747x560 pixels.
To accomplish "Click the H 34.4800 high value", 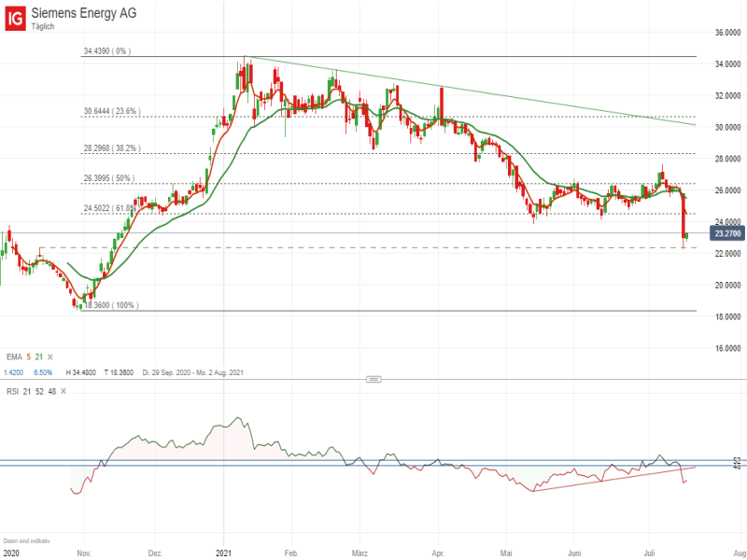I will [x=80, y=372].
